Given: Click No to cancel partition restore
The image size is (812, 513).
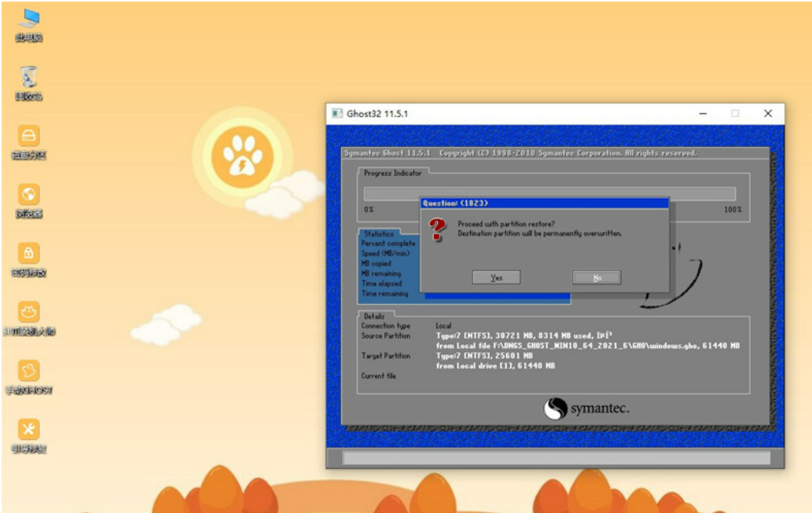Looking at the screenshot, I should [597, 277].
